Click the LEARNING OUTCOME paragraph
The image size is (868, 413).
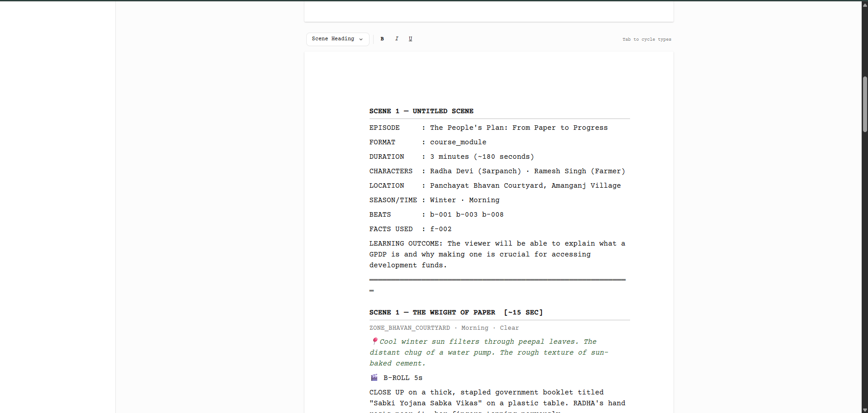[x=497, y=254]
